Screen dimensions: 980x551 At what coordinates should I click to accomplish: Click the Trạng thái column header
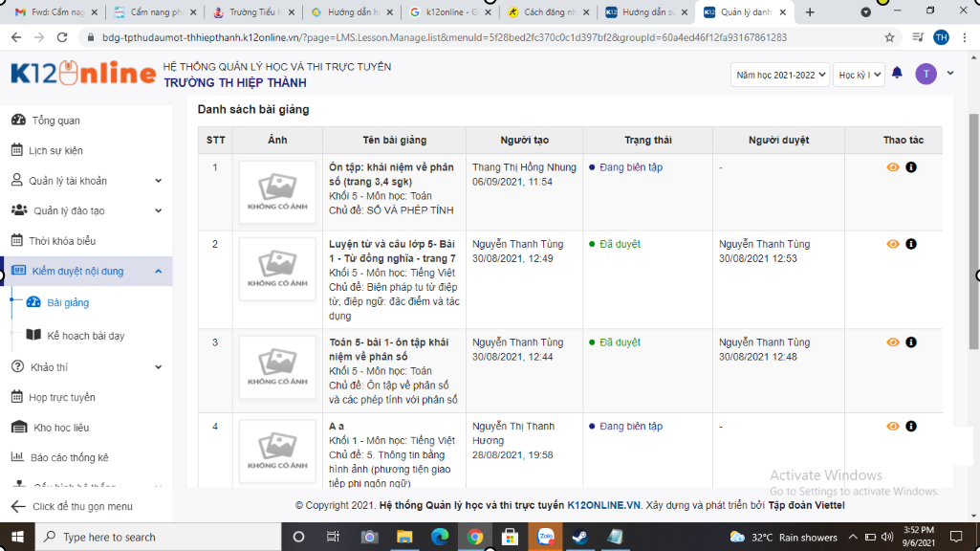[x=648, y=140]
